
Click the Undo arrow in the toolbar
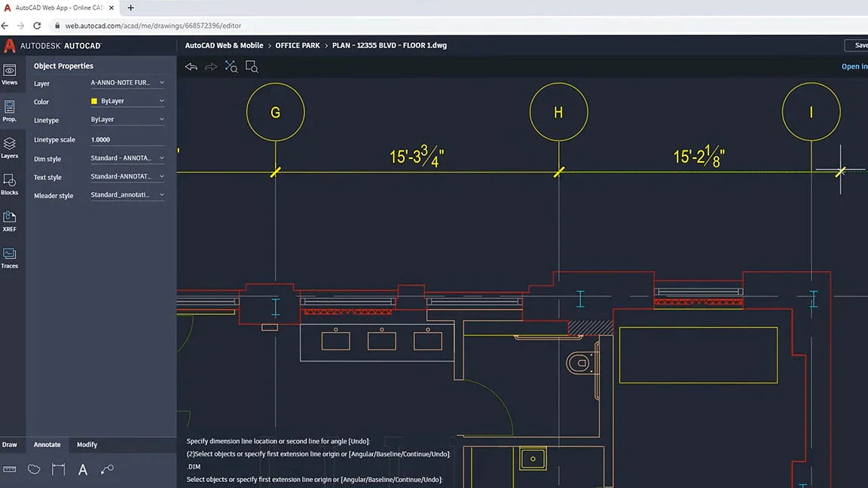tap(191, 66)
